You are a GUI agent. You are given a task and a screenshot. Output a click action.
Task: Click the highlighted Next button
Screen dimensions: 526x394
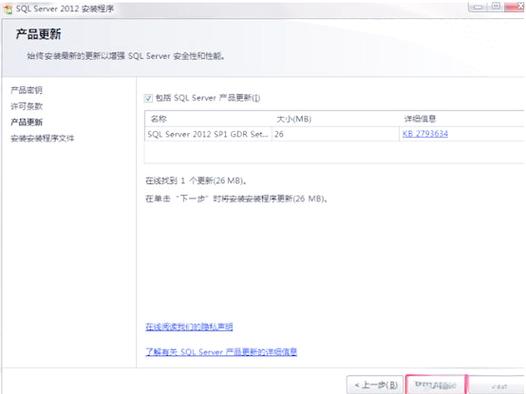(x=435, y=385)
